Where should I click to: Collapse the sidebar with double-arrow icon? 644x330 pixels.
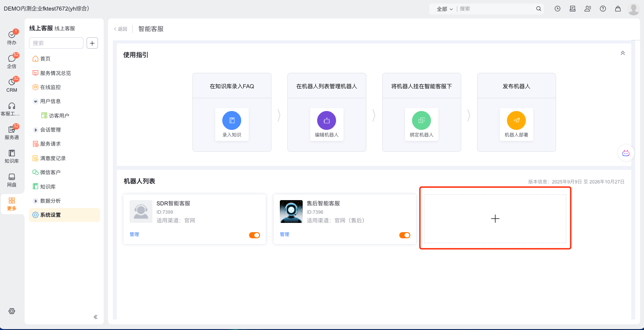click(96, 317)
